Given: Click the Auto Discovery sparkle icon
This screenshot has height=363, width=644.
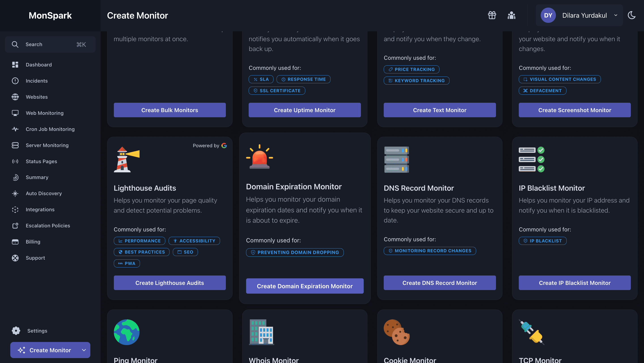Looking at the screenshot, I should coord(15,193).
